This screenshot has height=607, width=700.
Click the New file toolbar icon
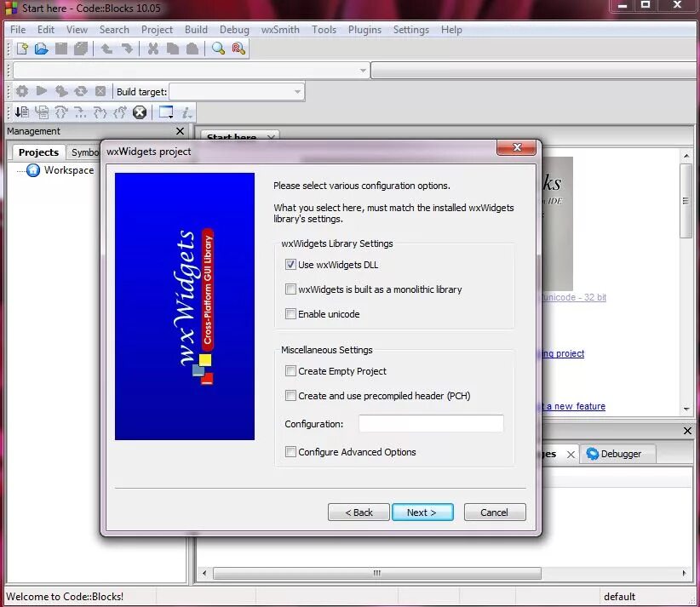22,49
